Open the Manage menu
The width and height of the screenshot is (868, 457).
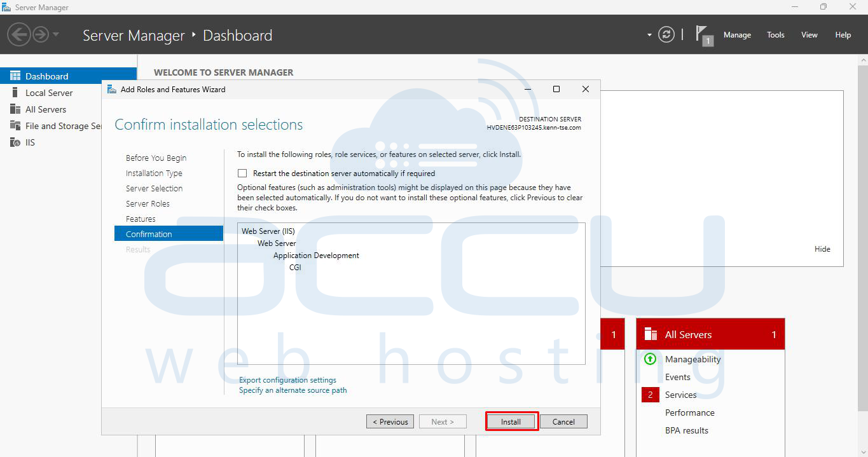point(737,35)
